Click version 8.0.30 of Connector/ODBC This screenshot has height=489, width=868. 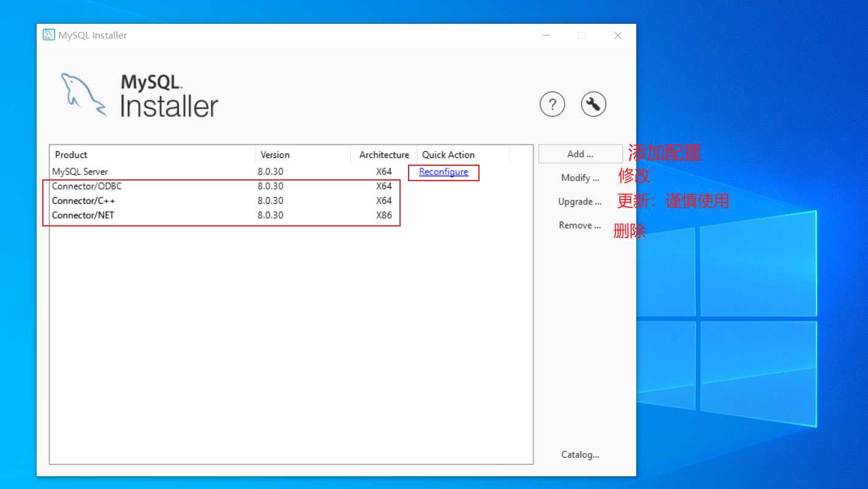coord(270,186)
